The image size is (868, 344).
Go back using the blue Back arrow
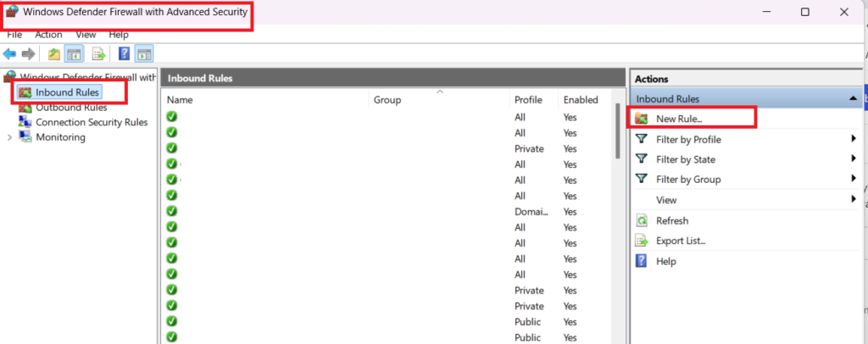coord(9,53)
